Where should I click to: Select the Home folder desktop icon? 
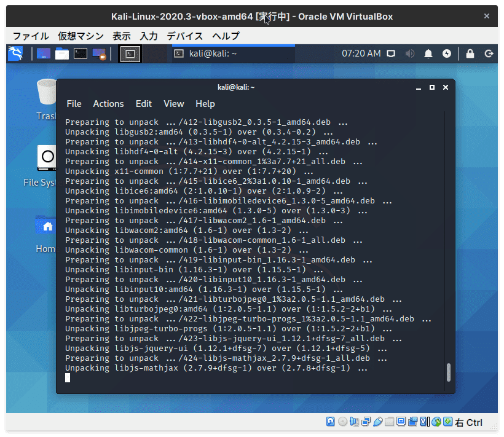click(x=45, y=234)
